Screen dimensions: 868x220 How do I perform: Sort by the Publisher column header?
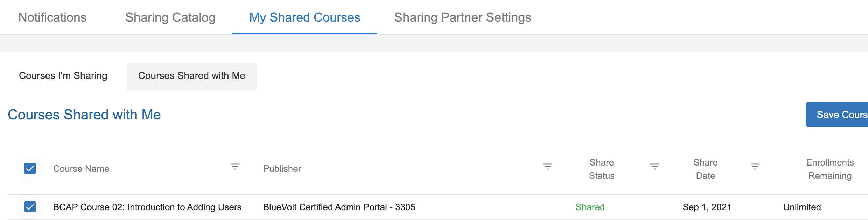[x=282, y=169]
